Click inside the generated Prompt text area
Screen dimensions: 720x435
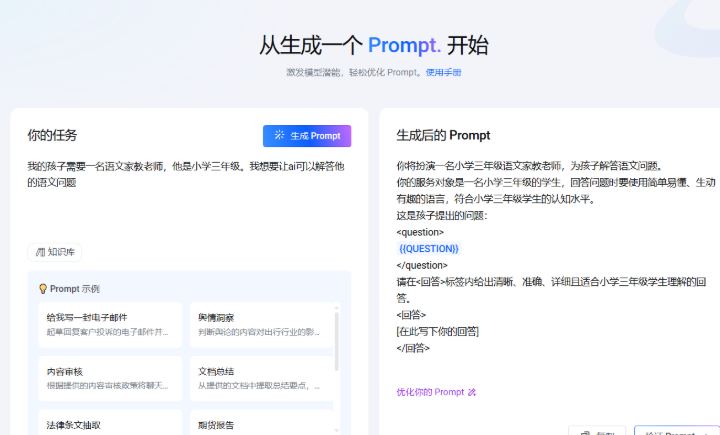pyautogui.click(x=550, y=280)
